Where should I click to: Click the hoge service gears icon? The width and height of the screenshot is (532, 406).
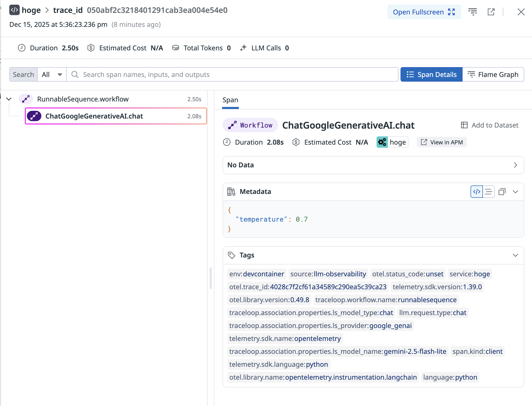pos(382,142)
